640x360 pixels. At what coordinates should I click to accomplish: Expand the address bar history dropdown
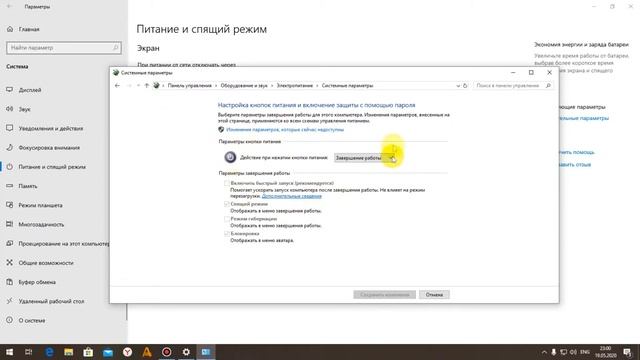tap(458, 86)
